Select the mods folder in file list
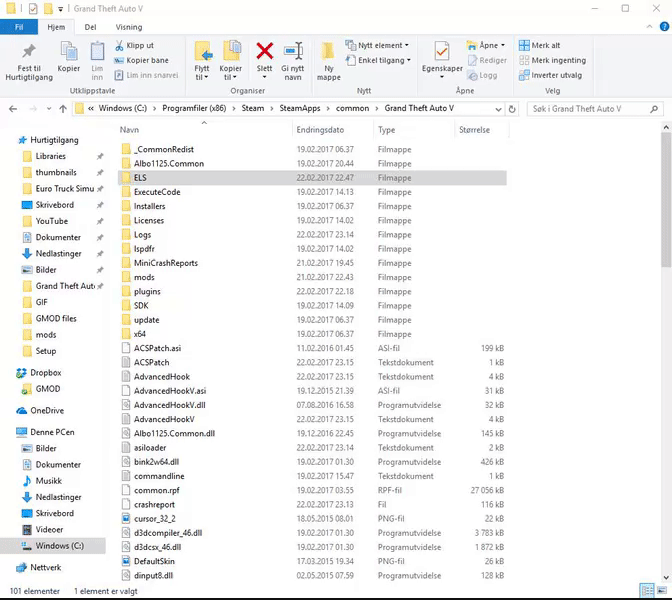 click(x=312, y=277)
